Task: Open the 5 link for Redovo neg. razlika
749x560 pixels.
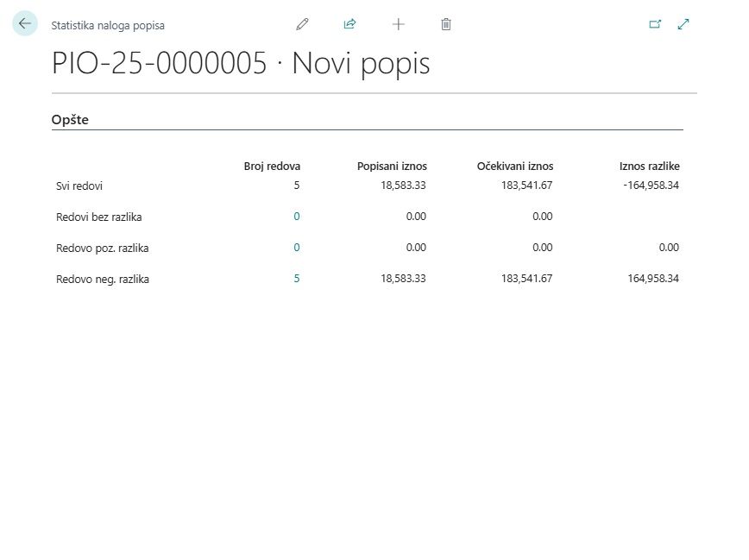Action: 297,279
